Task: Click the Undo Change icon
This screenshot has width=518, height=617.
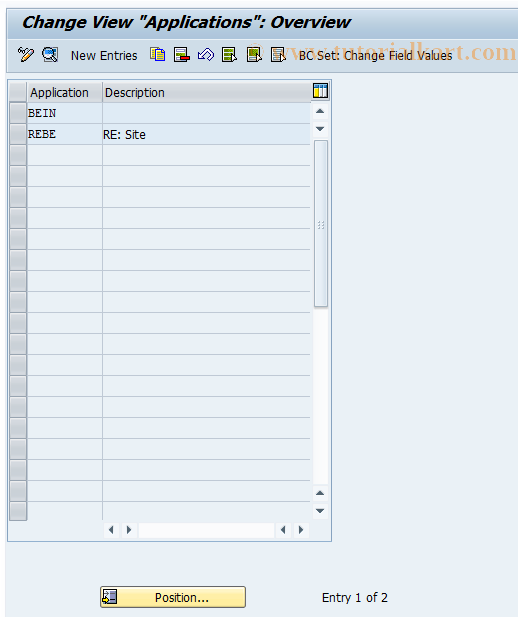Action: (206, 55)
